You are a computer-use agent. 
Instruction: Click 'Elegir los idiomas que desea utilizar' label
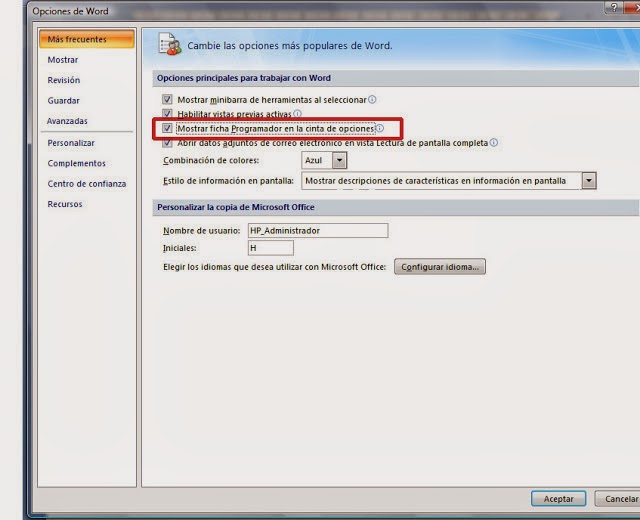[x=275, y=267]
